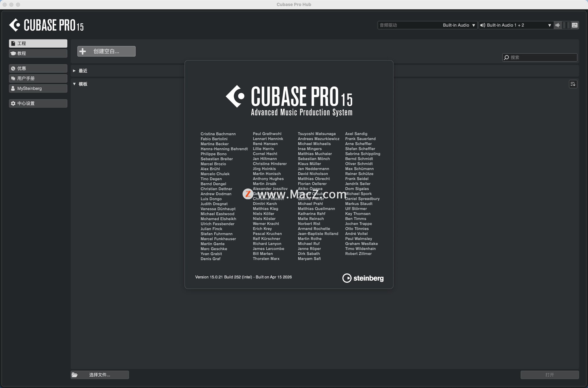Click into the 搜索 search field

point(542,58)
